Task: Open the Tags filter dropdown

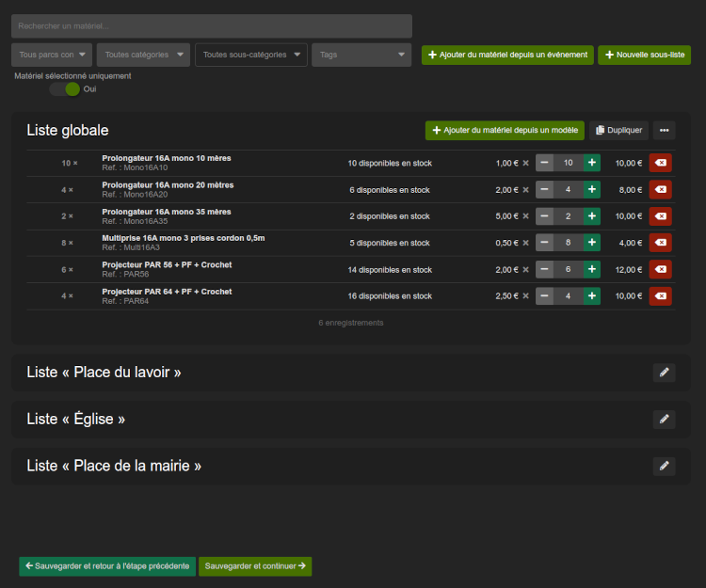Action: [x=361, y=55]
